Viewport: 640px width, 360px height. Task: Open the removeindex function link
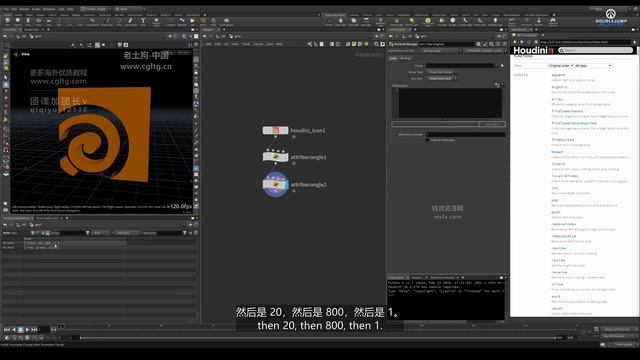pos(564,224)
